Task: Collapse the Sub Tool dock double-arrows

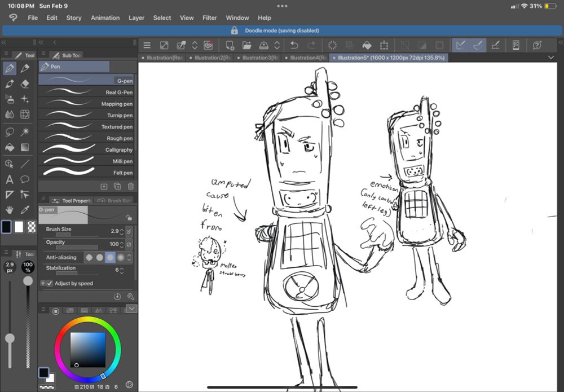Action: [41, 42]
